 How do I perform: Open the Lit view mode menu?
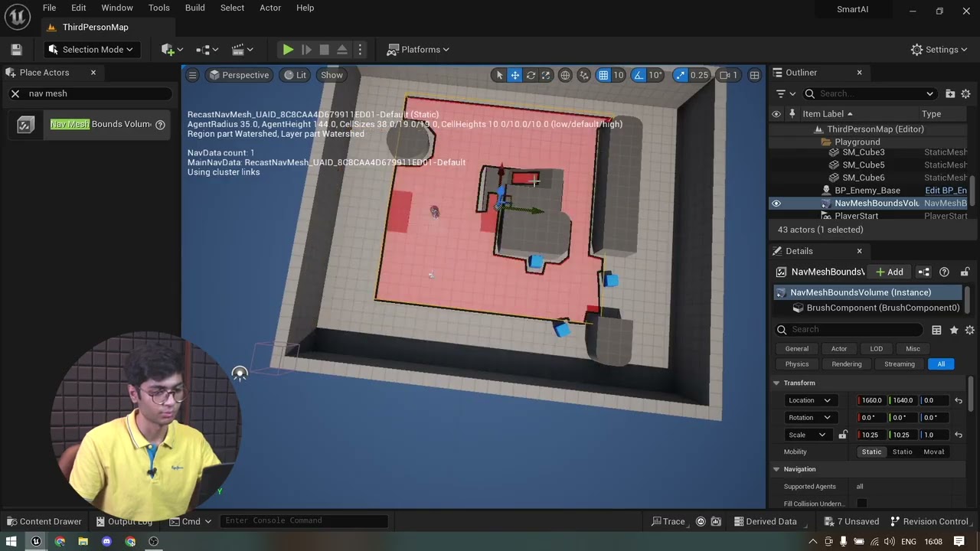(295, 75)
